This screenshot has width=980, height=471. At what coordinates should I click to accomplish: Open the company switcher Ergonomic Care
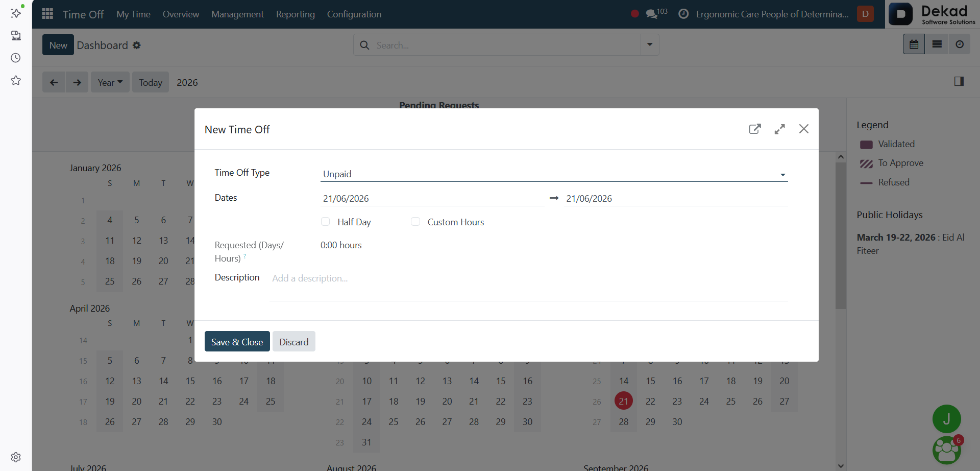[x=772, y=14]
